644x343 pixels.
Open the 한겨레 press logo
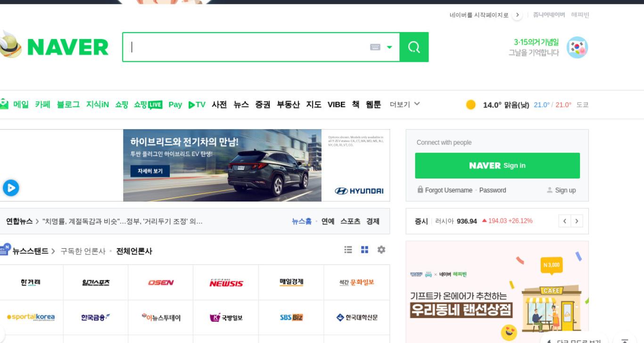(31, 282)
